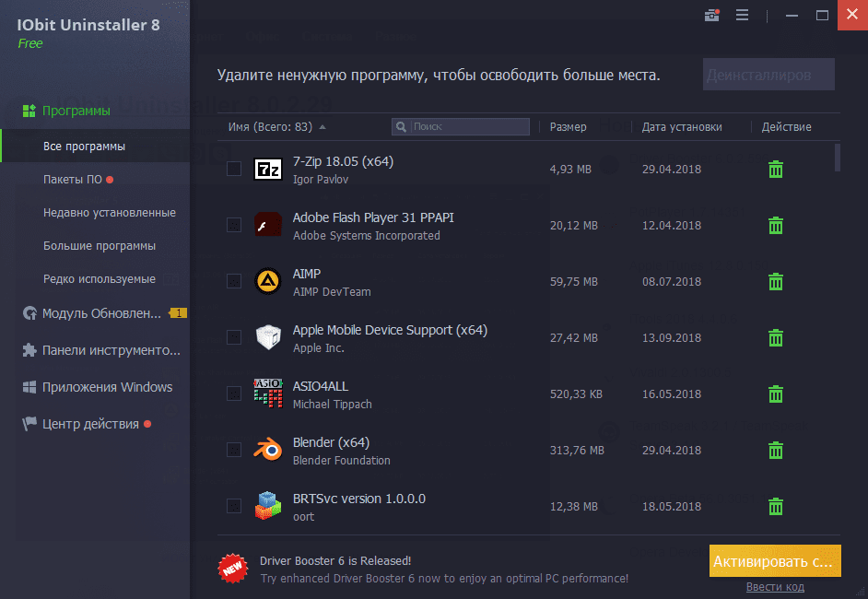This screenshot has height=599, width=868.
Task: Click the Приложения Windows logo icon
Action: point(29,387)
